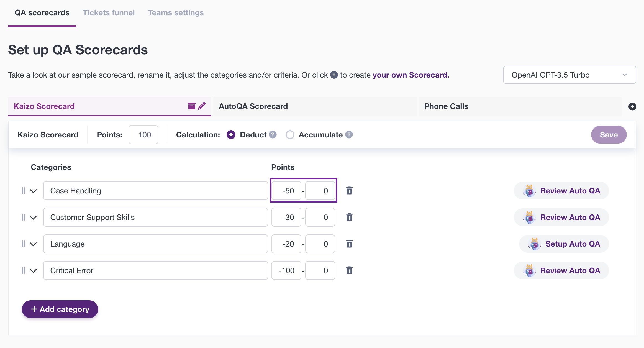Edit the -50 points field for Case Handling
The height and width of the screenshot is (348, 644).
coord(286,191)
